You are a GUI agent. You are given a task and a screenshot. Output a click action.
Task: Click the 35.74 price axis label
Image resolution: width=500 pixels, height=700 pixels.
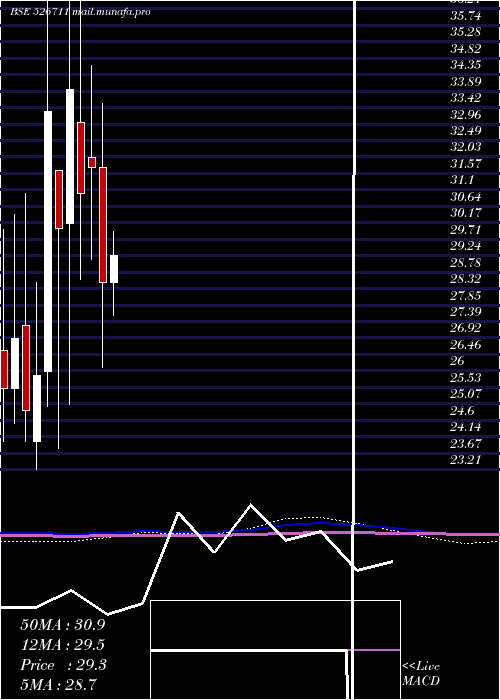(466, 16)
